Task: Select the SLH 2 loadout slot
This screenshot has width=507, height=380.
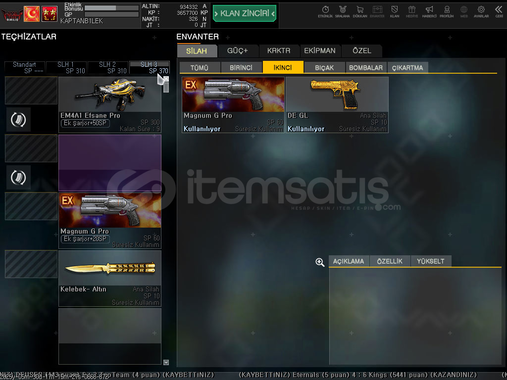Action: click(x=108, y=68)
